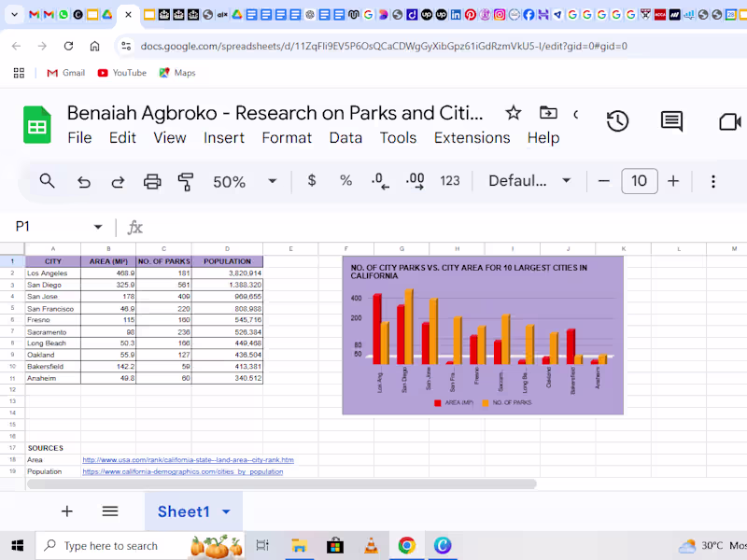This screenshot has height=560, width=747.
Task: Open the Data menu
Action: click(345, 137)
